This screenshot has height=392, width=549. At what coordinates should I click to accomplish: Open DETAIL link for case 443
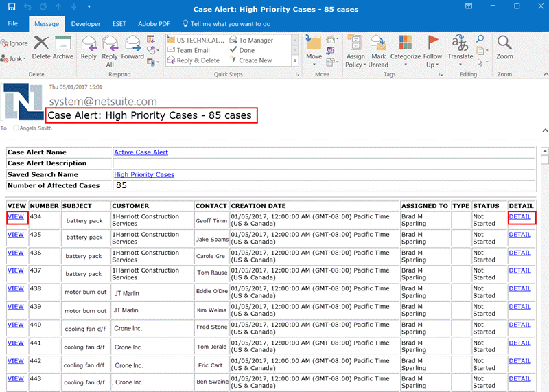tap(519, 378)
